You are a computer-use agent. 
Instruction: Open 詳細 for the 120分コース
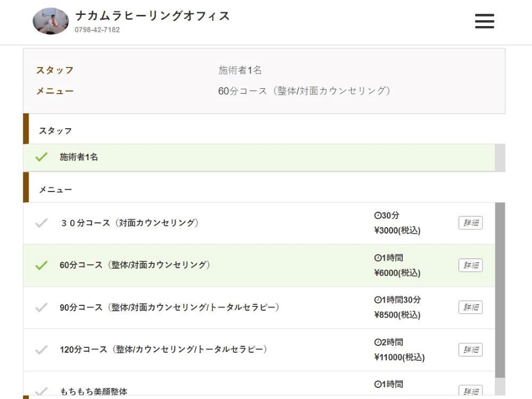point(470,350)
